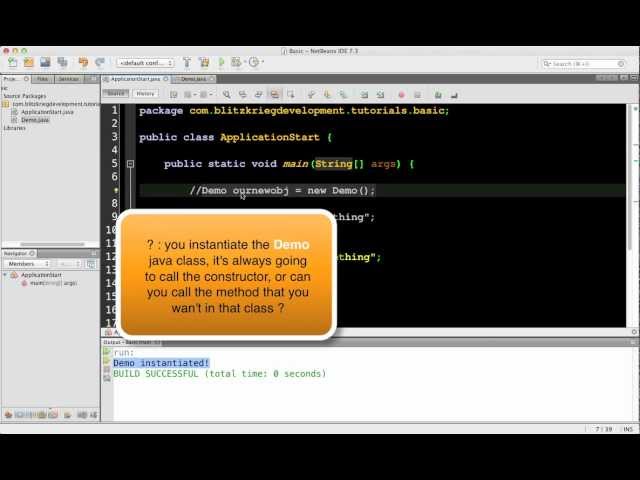The width and height of the screenshot is (640, 480).
Task: Click the Debug Project icon
Action: click(x=236, y=62)
